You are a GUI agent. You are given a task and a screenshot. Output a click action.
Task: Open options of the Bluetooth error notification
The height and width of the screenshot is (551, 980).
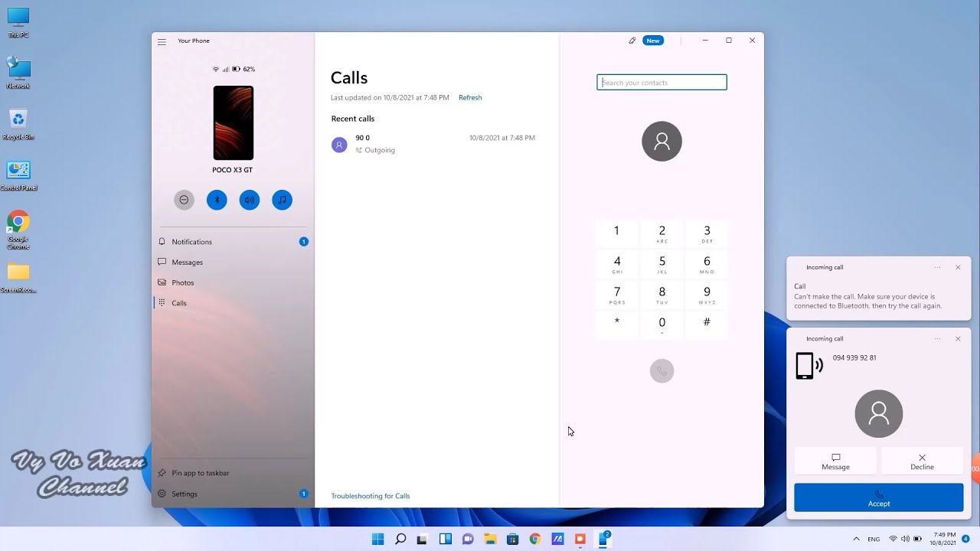click(x=937, y=267)
